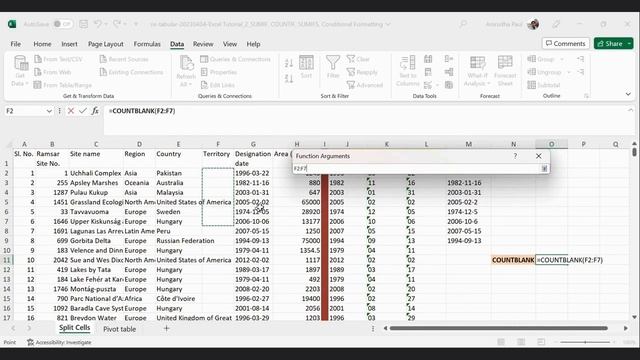This screenshot has width=640, height=360.
Task: Click Edit Links
Action: coord(218,85)
